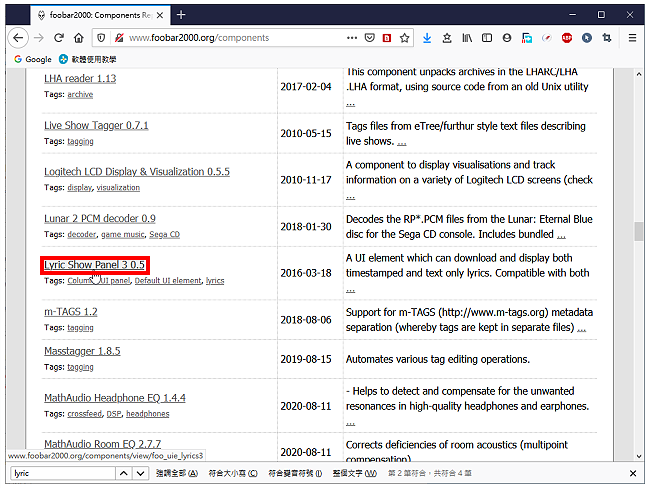The width and height of the screenshot is (658, 488).
Task: Open the colorful window extension icon
Action: point(527,38)
